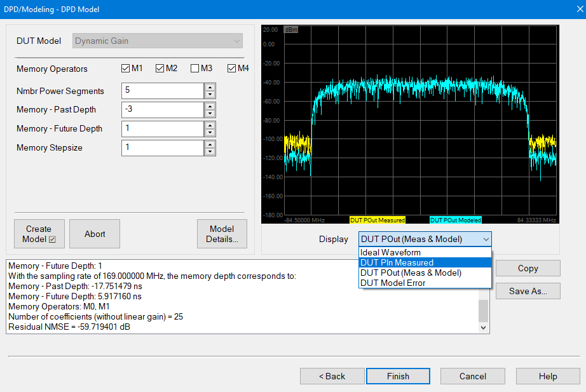Click the yellow DUT POut Measured legend
The image size is (586, 392).
(x=378, y=220)
